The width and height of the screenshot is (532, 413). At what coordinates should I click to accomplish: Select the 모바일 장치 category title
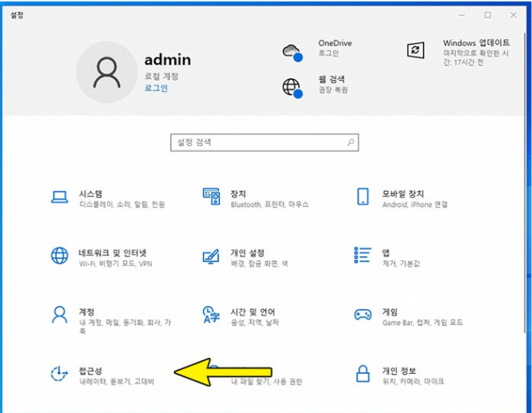403,194
